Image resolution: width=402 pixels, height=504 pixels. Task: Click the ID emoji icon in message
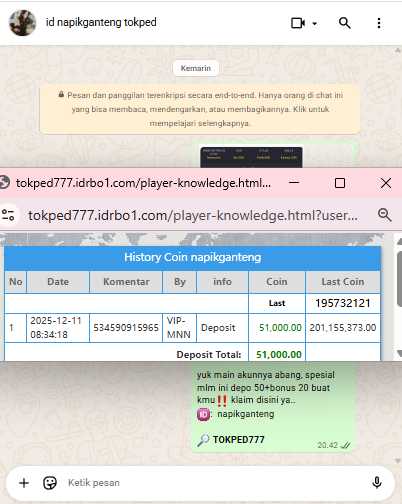tap(203, 415)
